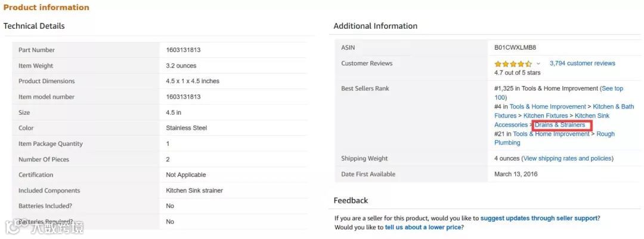Click Tools & Home Improvement in #4 rank
Screen dimensions: 644x239
(x=547, y=106)
